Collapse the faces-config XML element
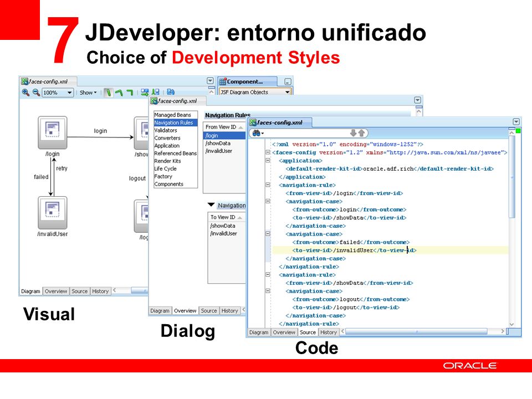Viewport: 532px width, 399px height. coord(268,152)
